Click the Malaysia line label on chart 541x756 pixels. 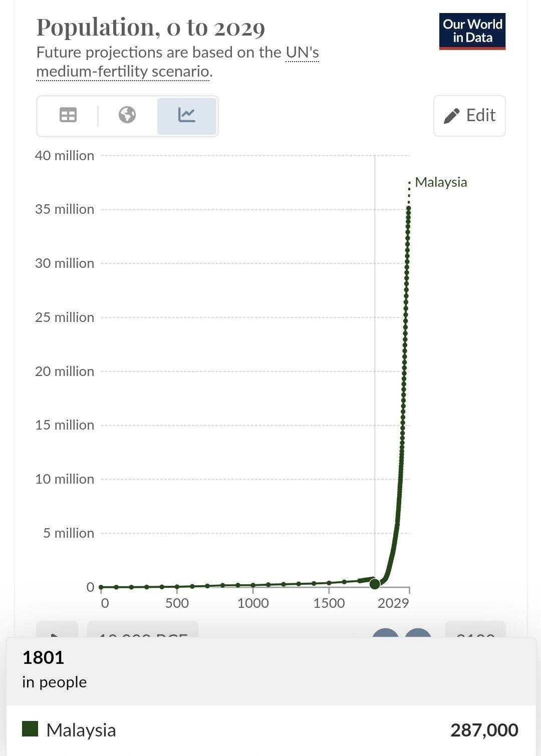point(441,182)
